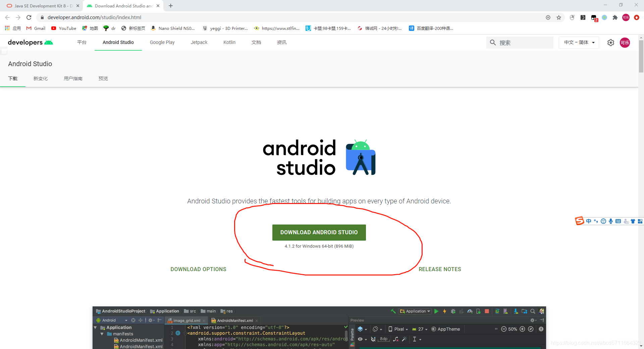The width and height of the screenshot is (644, 349).
Task: Bookmark the current page with the star
Action: [x=559, y=17]
